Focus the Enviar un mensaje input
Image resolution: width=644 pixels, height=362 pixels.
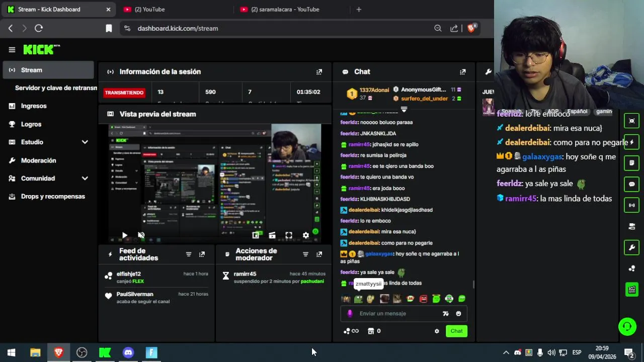coord(404,314)
